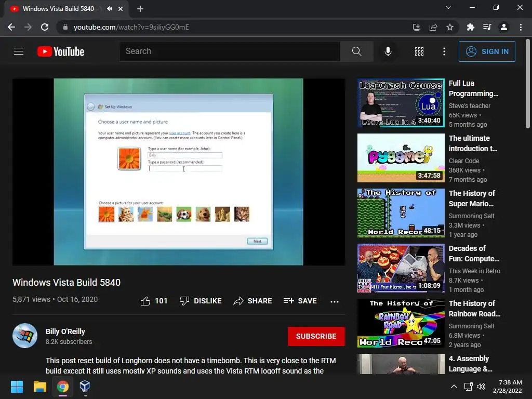Dislike the video
Image resolution: width=532 pixels, height=399 pixels.
coord(201,301)
